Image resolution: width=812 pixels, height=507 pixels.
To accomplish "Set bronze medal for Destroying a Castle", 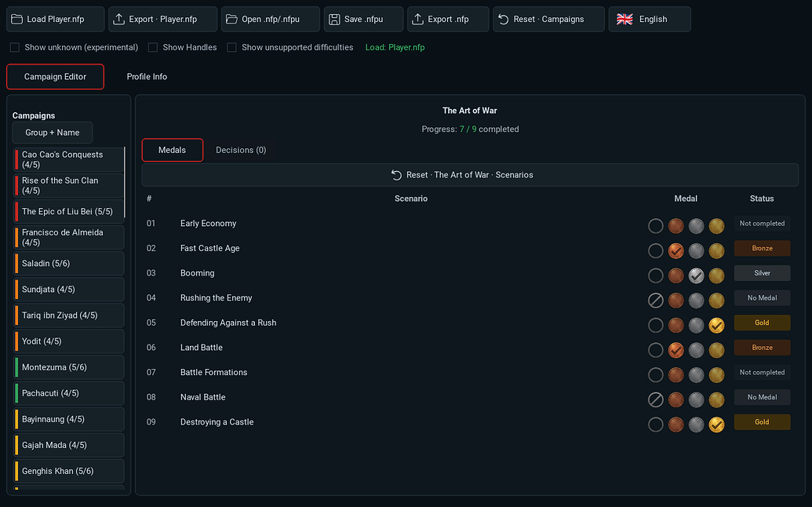I will click(x=675, y=425).
